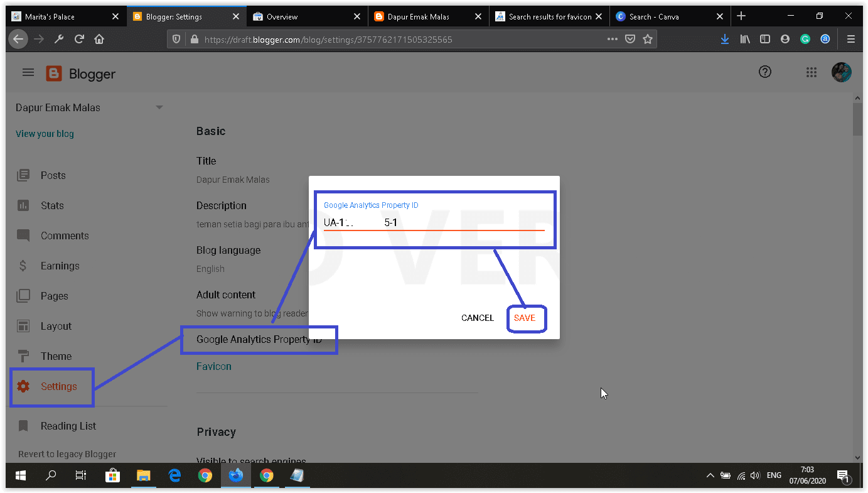Click the Blogger logo icon
Image resolution: width=868 pixels, height=493 pixels.
(54, 74)
